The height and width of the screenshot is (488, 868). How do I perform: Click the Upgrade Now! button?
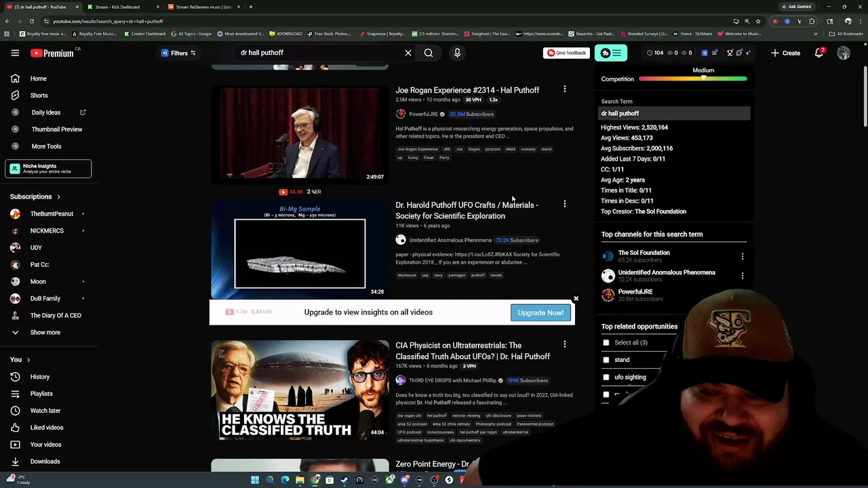(540, 312)
